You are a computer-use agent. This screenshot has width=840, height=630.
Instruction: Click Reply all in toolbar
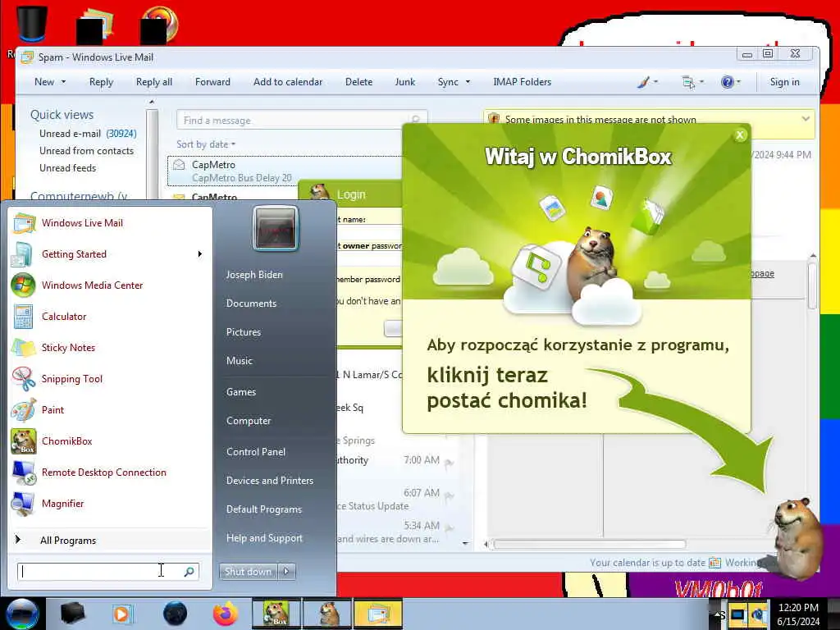click(x=153, y=82)
